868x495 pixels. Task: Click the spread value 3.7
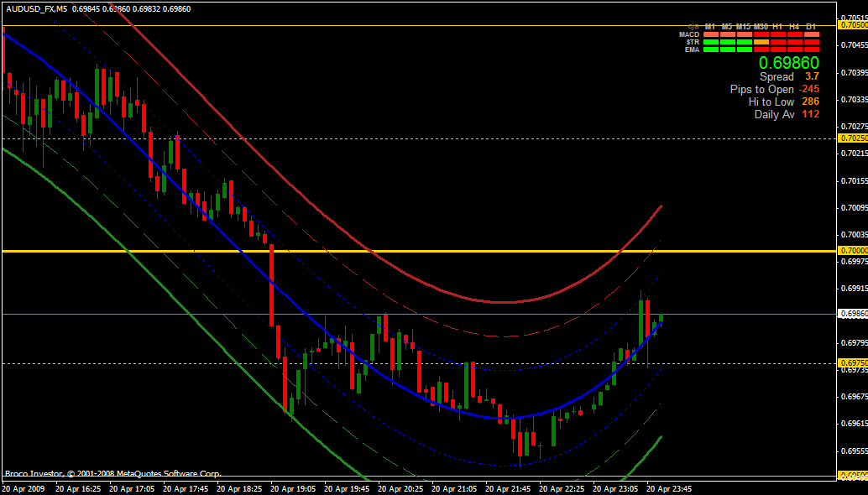click(812, 76)
